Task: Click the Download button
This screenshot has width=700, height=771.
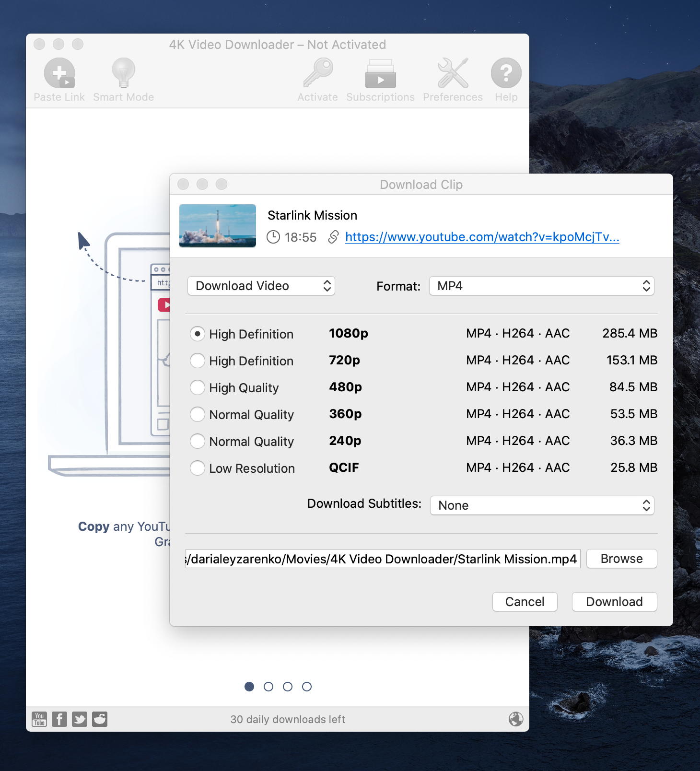Action: [x=615, y=602]
